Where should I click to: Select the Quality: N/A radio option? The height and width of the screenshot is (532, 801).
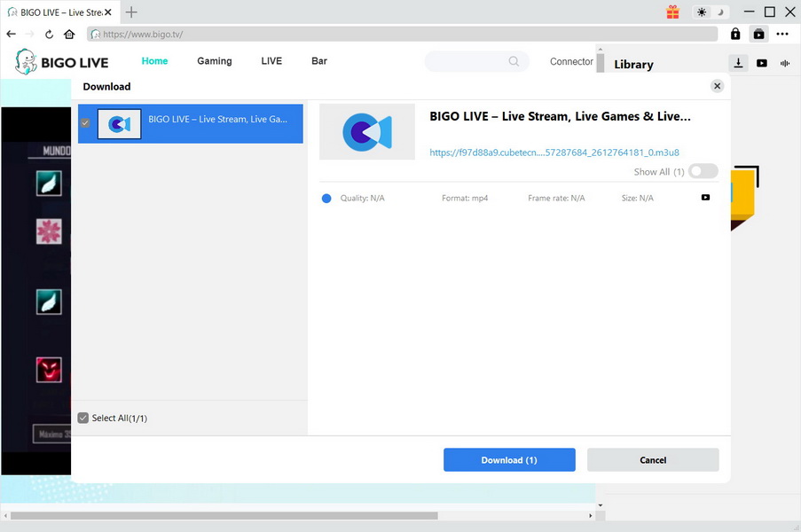click(326, 198)
